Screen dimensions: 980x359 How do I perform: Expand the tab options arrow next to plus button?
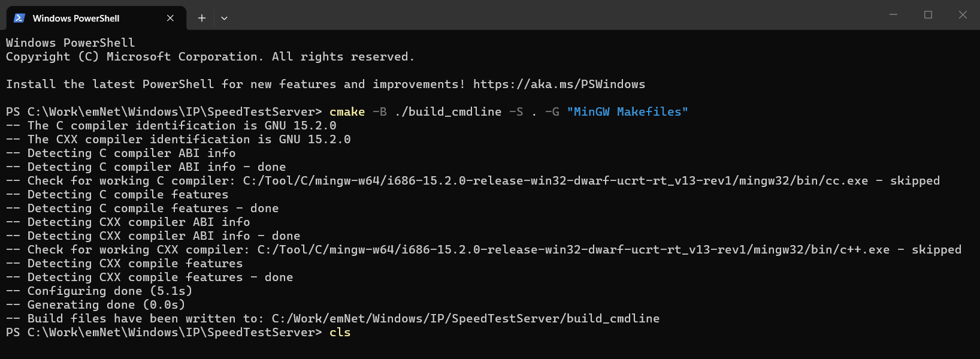[224, 18]
